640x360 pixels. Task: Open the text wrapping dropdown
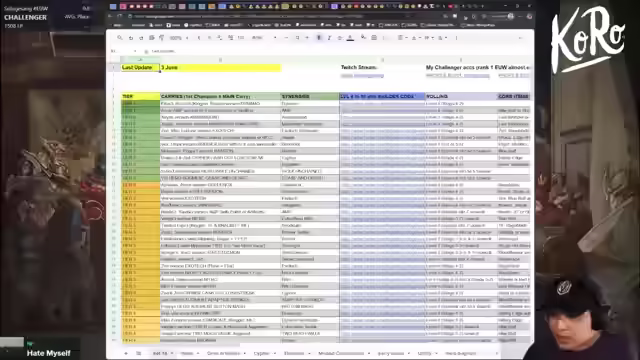coord(429,38)
